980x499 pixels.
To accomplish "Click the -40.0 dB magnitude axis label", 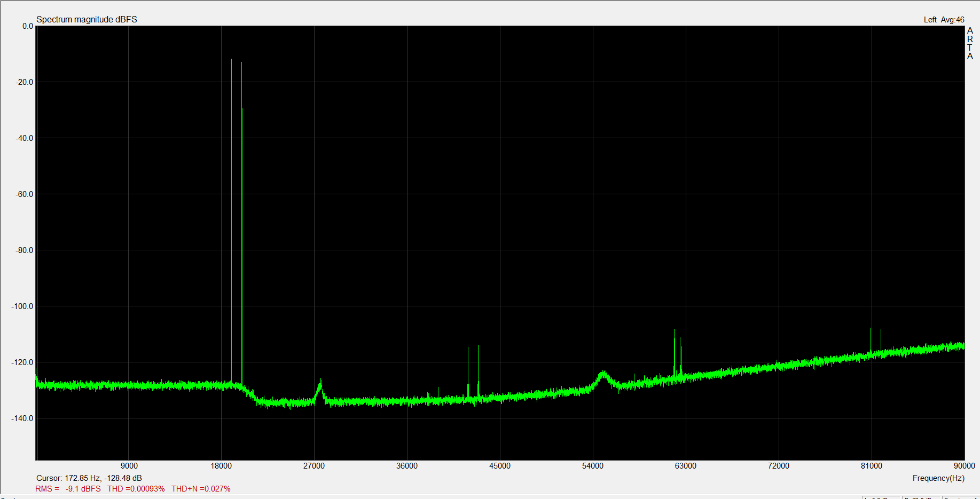I will tap(25, 138).
